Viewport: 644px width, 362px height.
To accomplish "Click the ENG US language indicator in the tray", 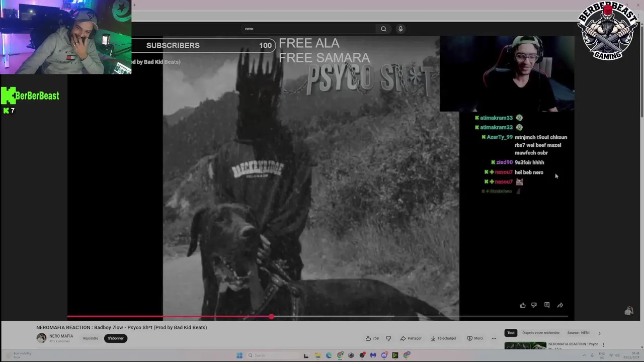I will (602, 355).
